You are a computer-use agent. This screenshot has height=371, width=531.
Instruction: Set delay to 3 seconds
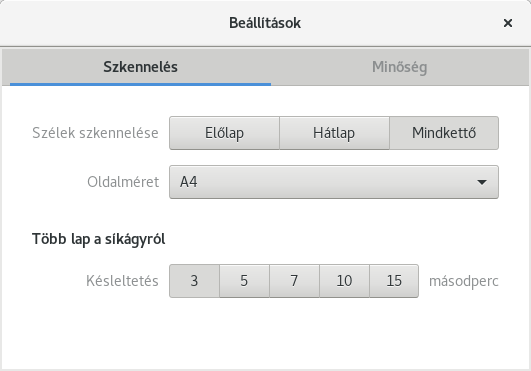194,281
